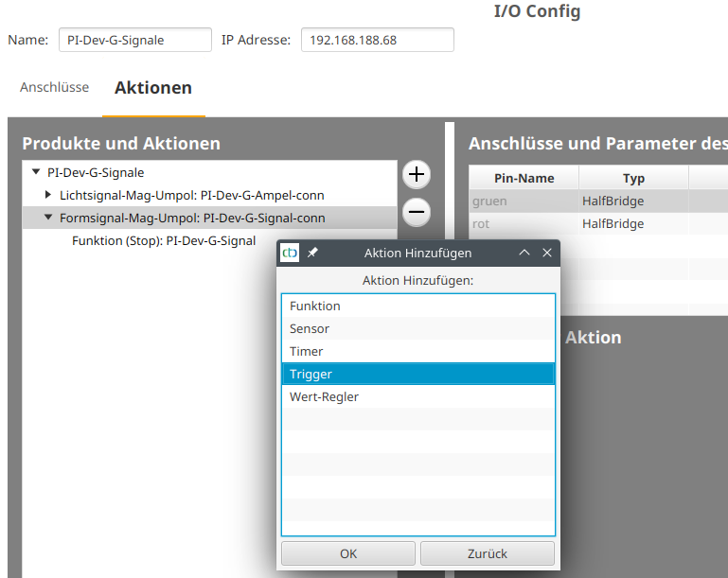Click the minus icon to remove action
Screen dimensions: 728x578
[417, 212]
